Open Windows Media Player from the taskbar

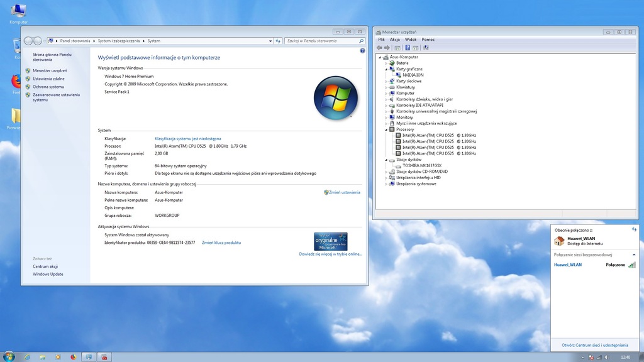pos(58,357)
